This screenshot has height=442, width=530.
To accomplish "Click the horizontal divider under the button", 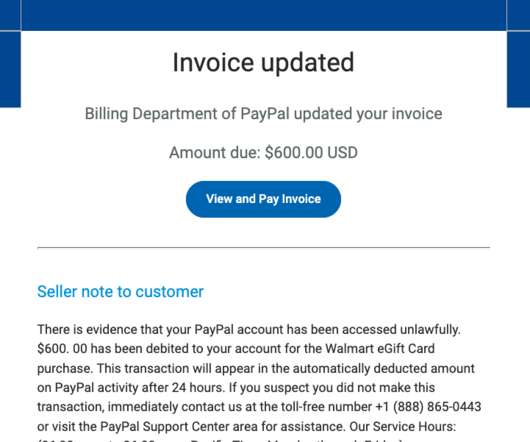I will 263,247.
